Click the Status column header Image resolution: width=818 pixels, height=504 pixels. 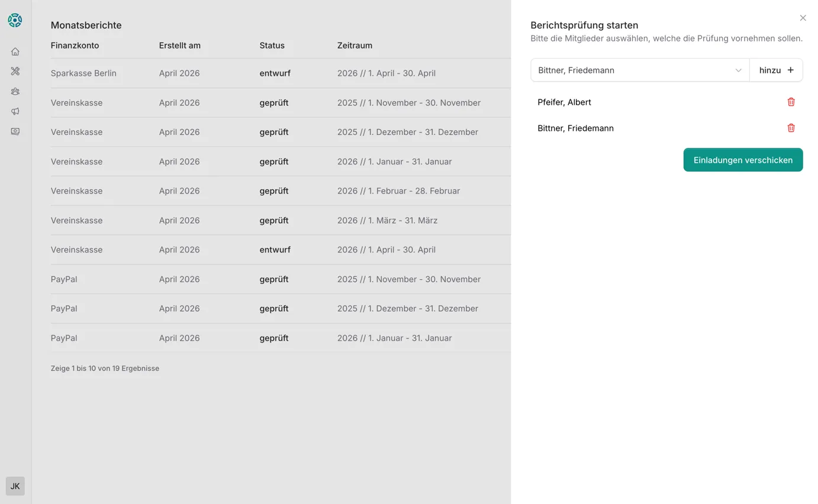272,46
